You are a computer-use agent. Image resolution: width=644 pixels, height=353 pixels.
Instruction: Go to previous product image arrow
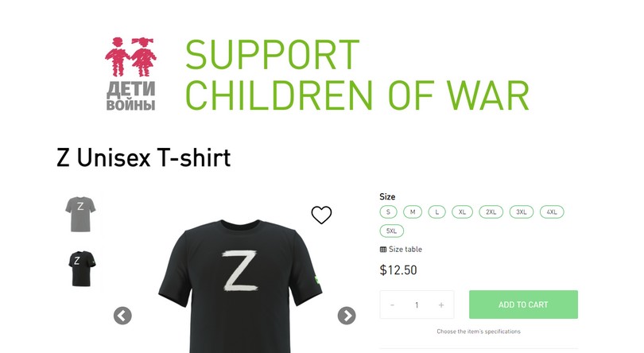(122, 316)
